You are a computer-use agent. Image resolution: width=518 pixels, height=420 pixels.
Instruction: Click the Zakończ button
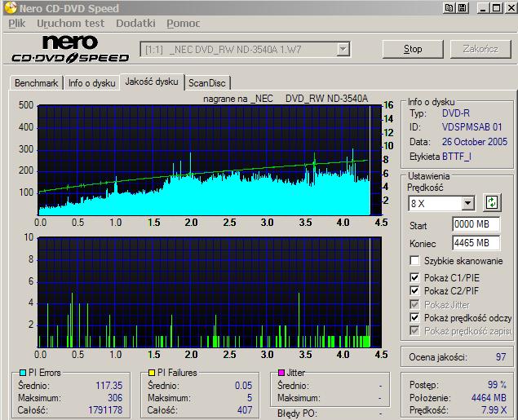point(480,49)
